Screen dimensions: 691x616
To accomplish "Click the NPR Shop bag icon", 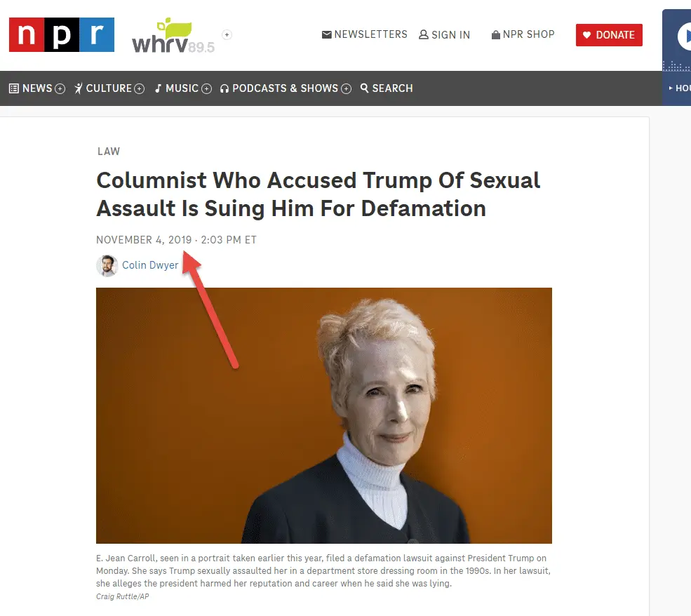I will [496, 34].
